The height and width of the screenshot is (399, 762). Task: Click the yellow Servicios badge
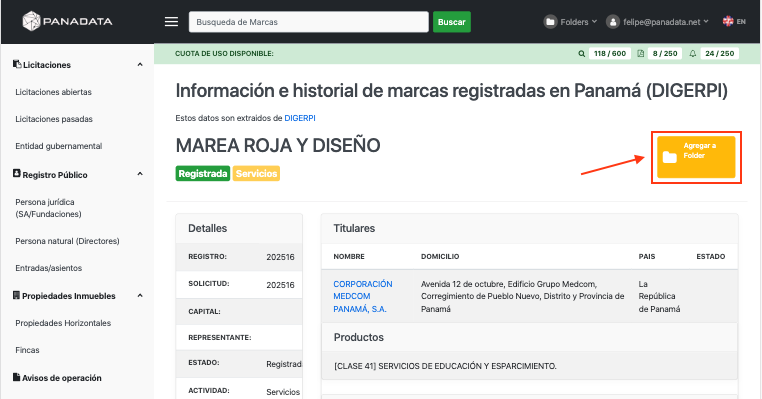point(256,173)
